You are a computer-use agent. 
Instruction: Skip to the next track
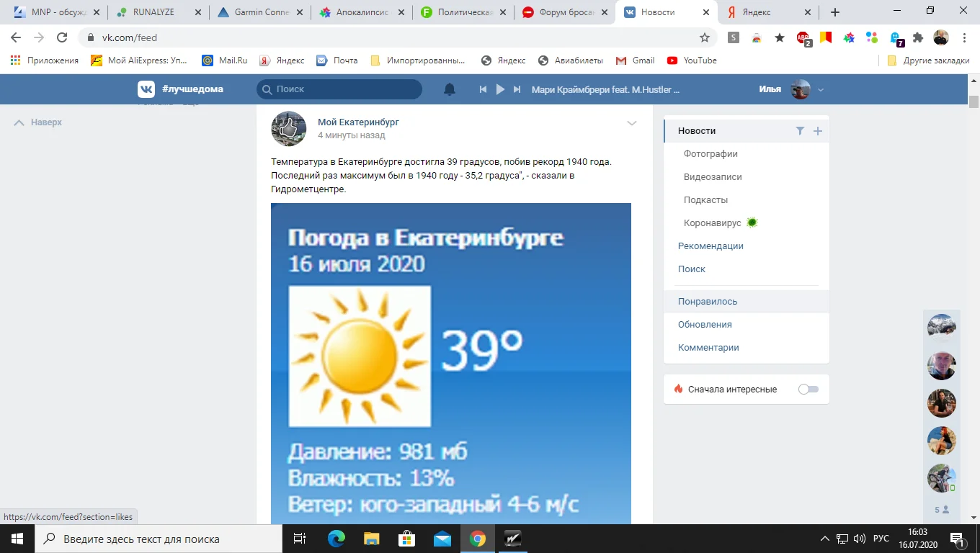tap(517, 89)
